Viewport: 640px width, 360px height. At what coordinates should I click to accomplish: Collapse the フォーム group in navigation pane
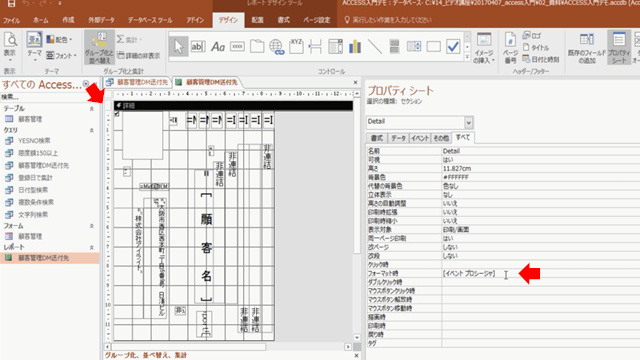91,226
